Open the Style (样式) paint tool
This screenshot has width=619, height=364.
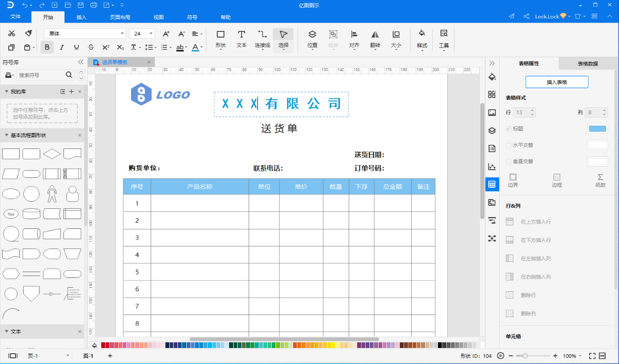click(422, 39)
